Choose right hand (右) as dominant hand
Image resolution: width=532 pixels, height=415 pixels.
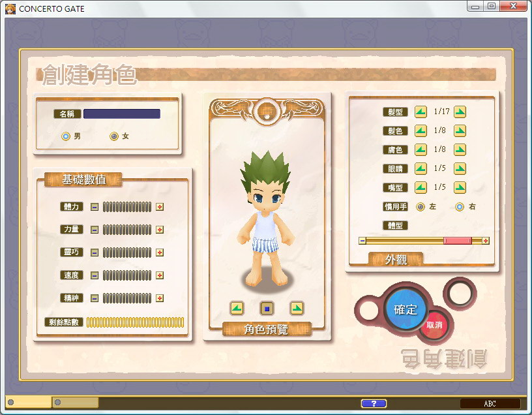tap(460, 207)
